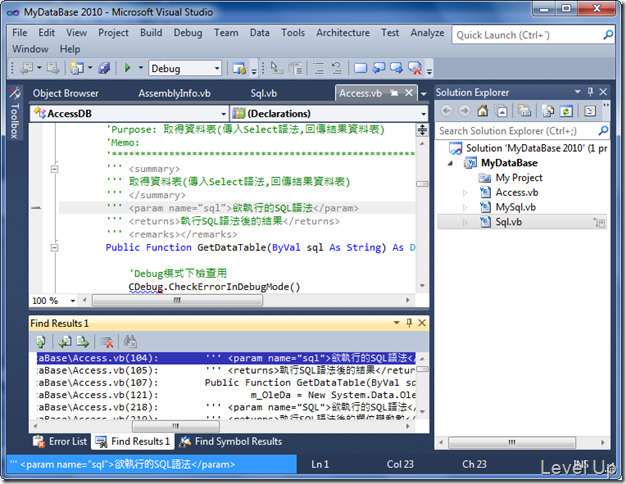Open the File menu
The image size is (626, 484).
coord(20,33)
